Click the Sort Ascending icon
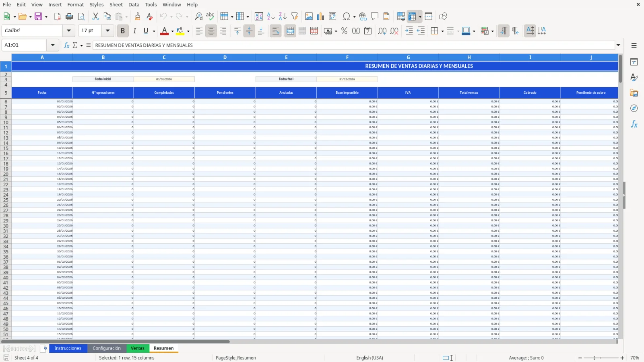 click(x=271, y=16)
